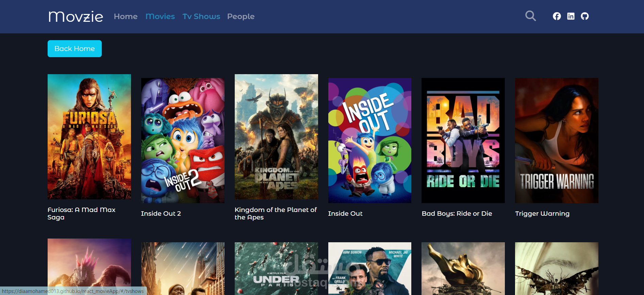Image resolution: width=644 pixels, height=295 pixels.
Task: Open the Under Paris poster
Action: tap(276, 268)
